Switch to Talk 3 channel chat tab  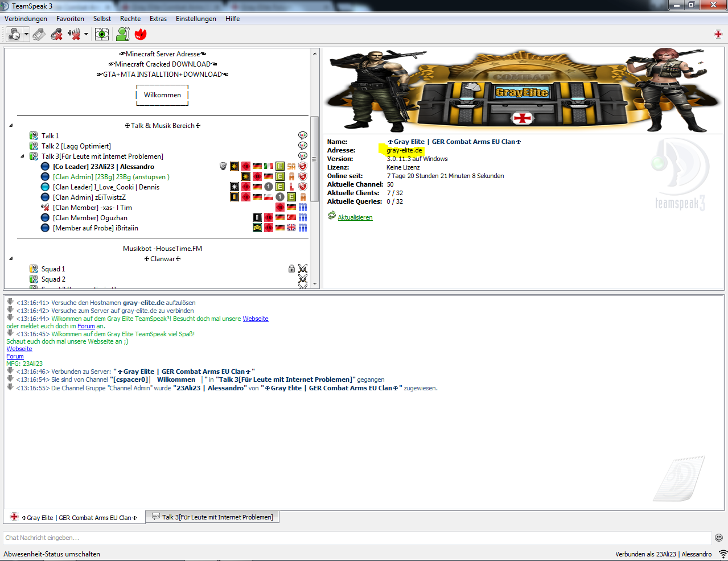coord(212,517)
